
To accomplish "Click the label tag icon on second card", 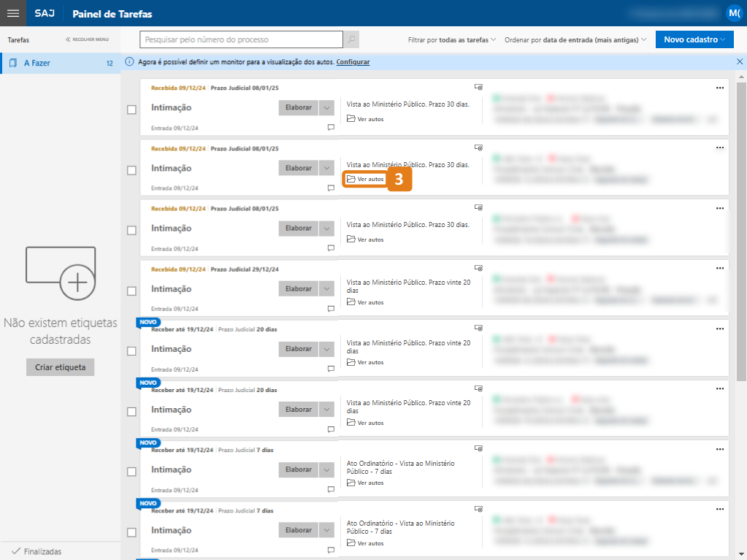I will (x=478, y=147).
